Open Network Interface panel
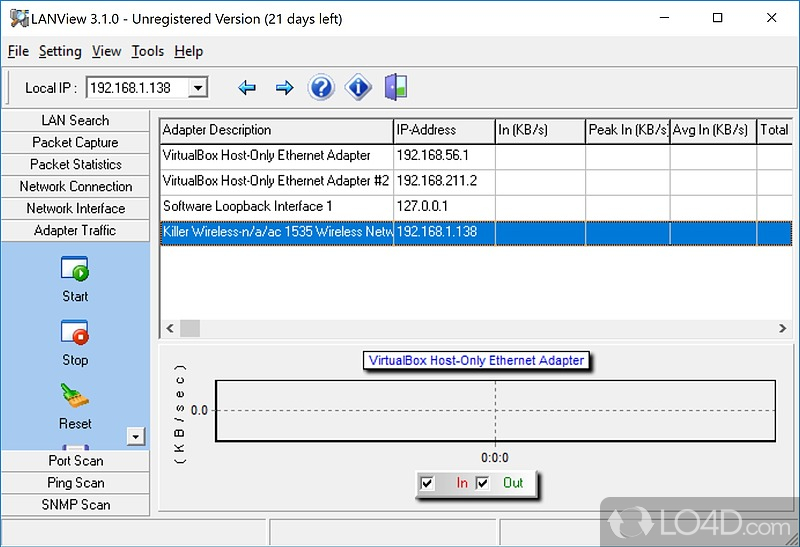Viewport: 800px width, 547px height. [76, 208]
